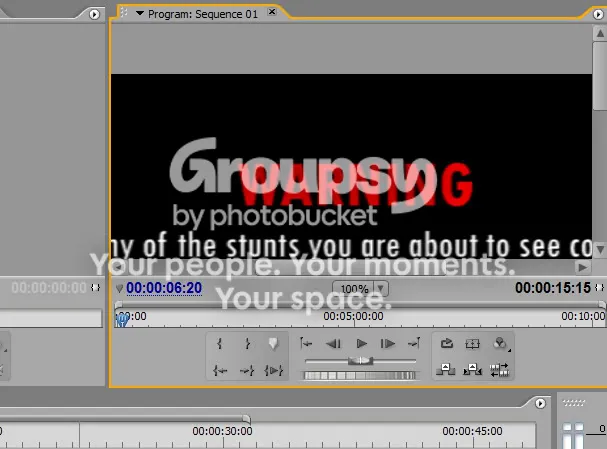Toggle the Loop playback button
Screen dimensions: 607x449
pos(447,343)
